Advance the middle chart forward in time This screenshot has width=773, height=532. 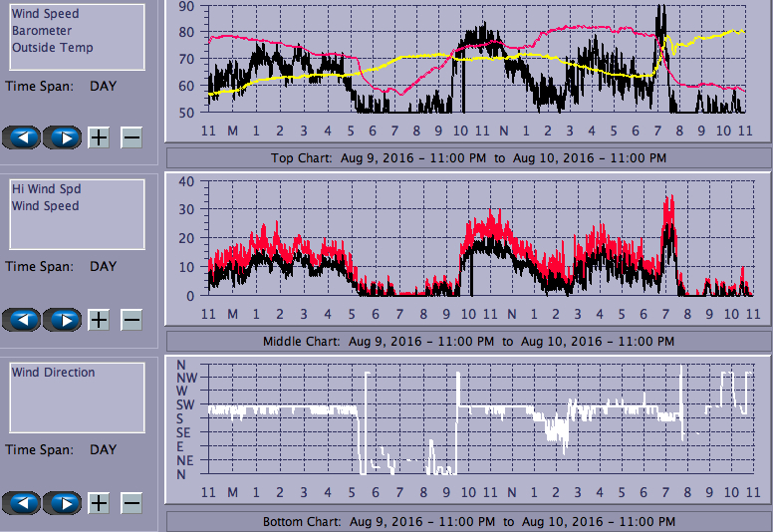click(x=62, y=320)
